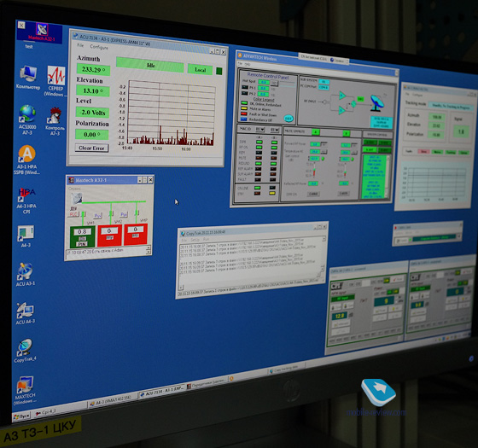
Task: Open the СЕРВЕР desktop shortcut
Action: click(x=55, y=81)
